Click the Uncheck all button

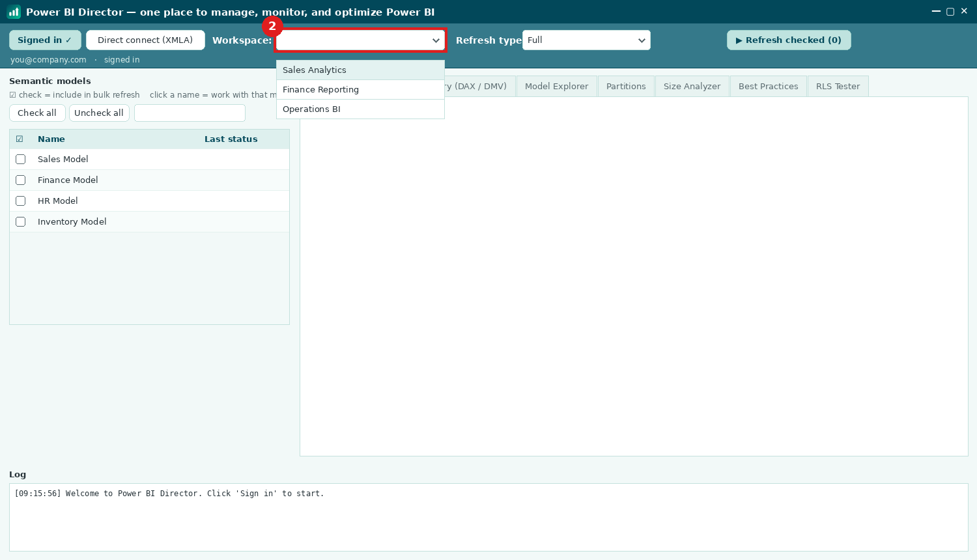[x=99, y=113]
